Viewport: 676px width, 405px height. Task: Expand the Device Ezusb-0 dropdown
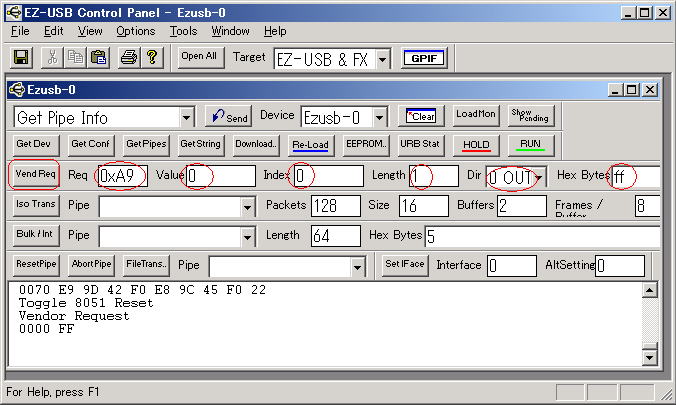[x=379, y=118]
